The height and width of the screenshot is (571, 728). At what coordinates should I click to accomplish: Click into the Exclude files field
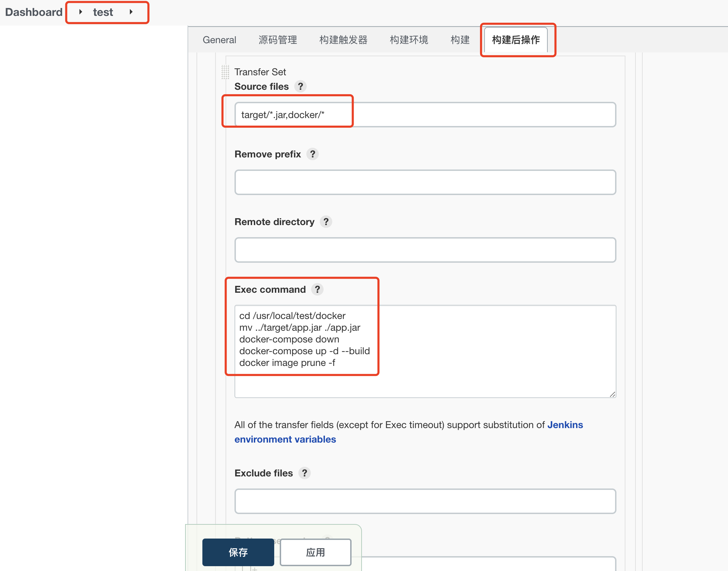(x=425, y=501)
